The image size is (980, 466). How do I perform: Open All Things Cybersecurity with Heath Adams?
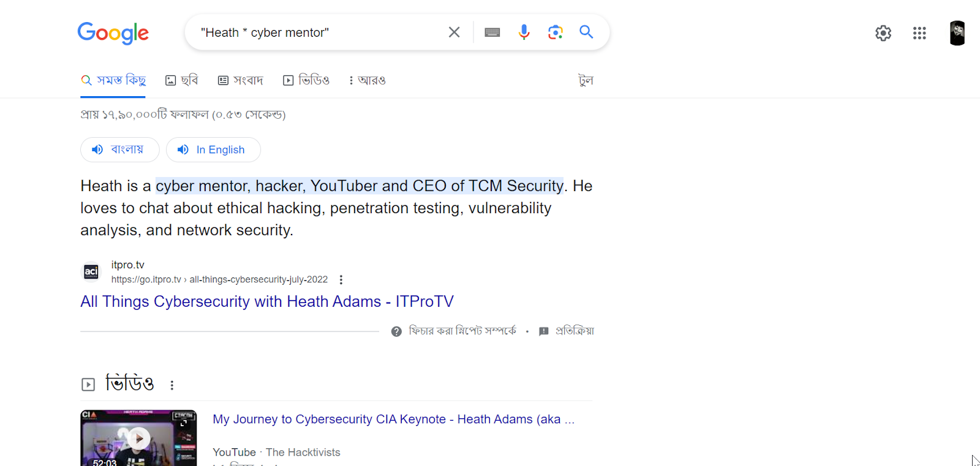[266, 301]
